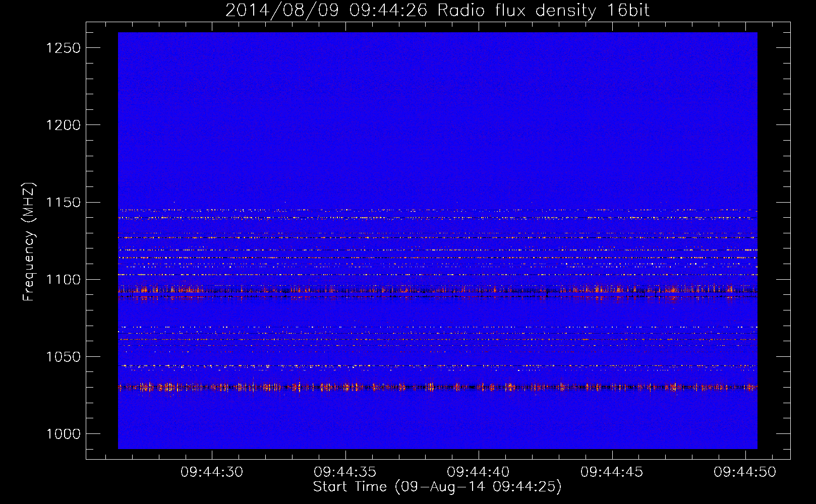The height and width of the screenshot is (504, 816).
Task: Click the 09:44:30 time tick label
Action: pyautogui.click(x=212, y=472)
